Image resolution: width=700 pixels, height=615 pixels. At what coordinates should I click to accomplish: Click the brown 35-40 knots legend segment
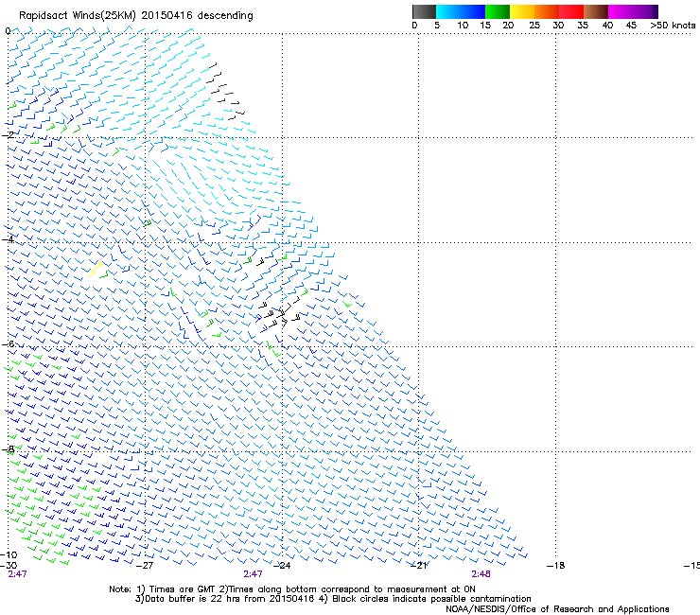click(596, 11)
